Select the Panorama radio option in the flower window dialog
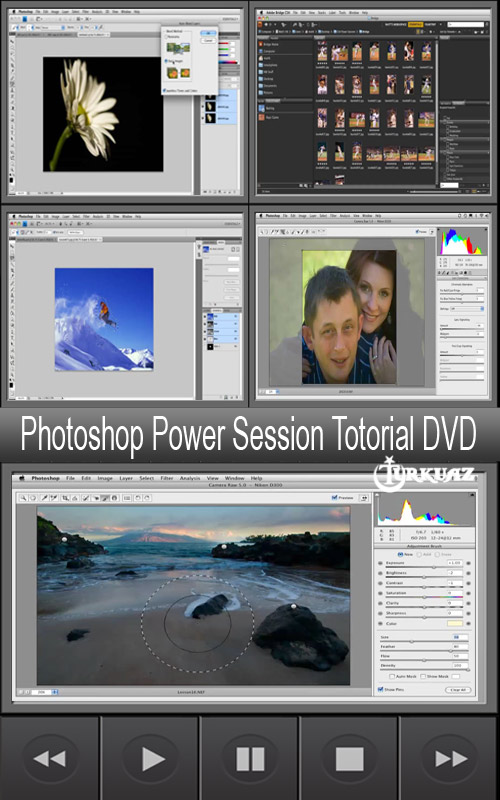500x800 pixels. coord(166,37)
